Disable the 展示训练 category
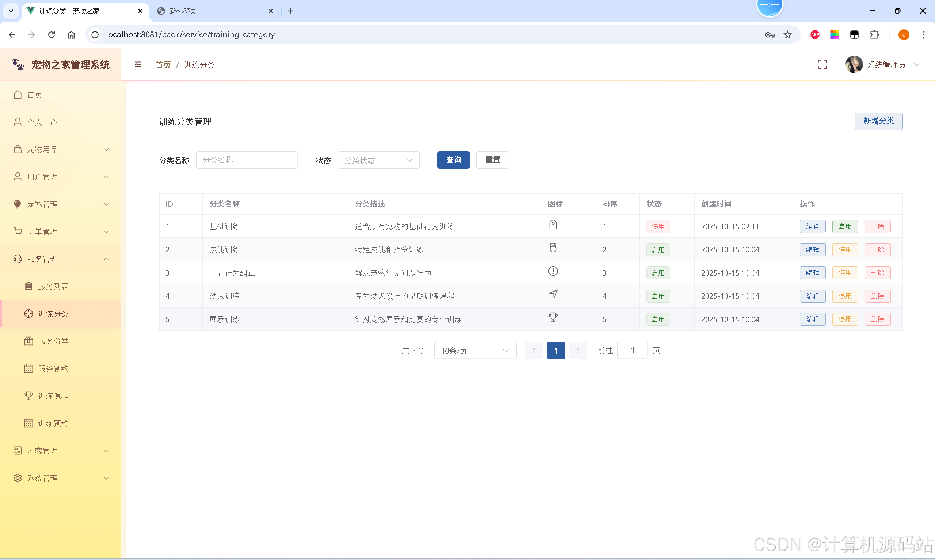The height and width of the screenshot is (560, 935). click(845, 319)
